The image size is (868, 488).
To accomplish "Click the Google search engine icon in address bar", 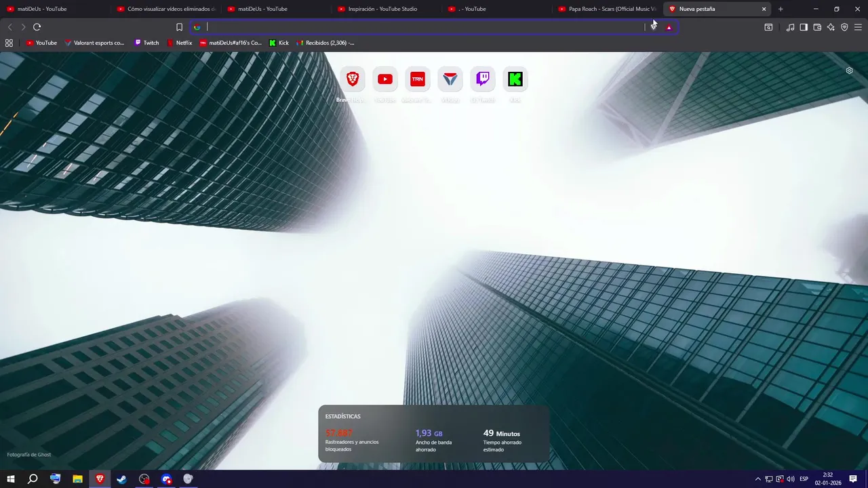I will tap(197, 27).
